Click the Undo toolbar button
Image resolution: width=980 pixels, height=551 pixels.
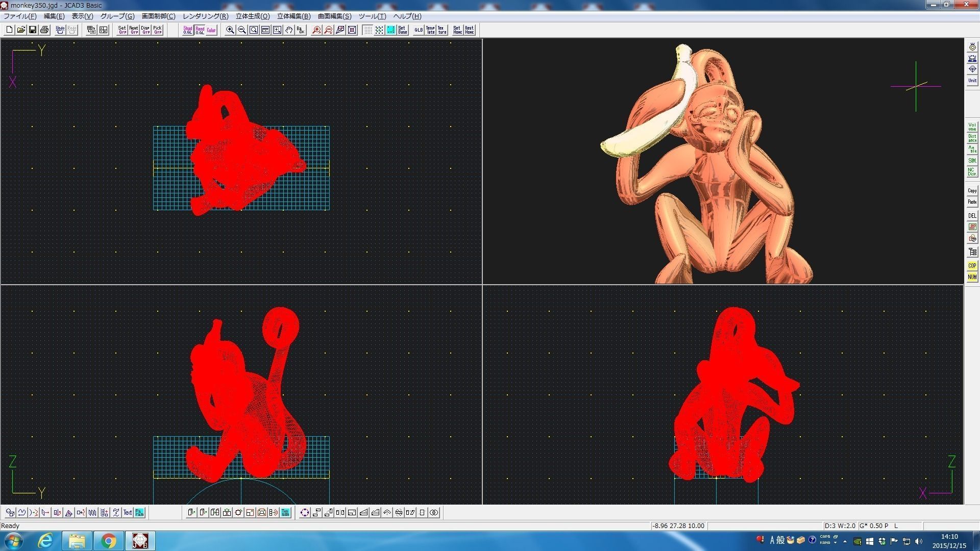point(60,30)
